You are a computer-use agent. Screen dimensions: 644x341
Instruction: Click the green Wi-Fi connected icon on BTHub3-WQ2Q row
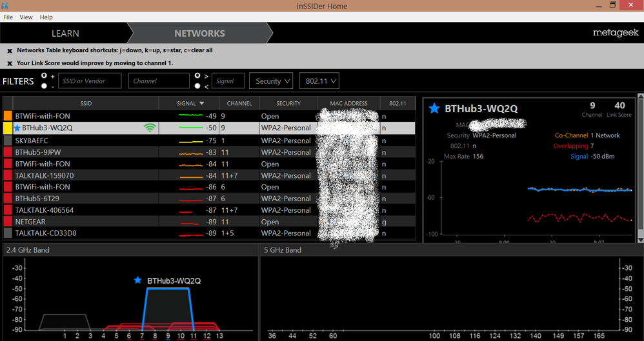point(150,128)
